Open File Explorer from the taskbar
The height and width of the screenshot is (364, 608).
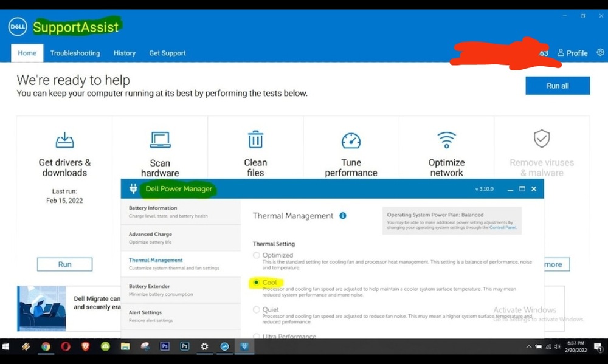125,346
